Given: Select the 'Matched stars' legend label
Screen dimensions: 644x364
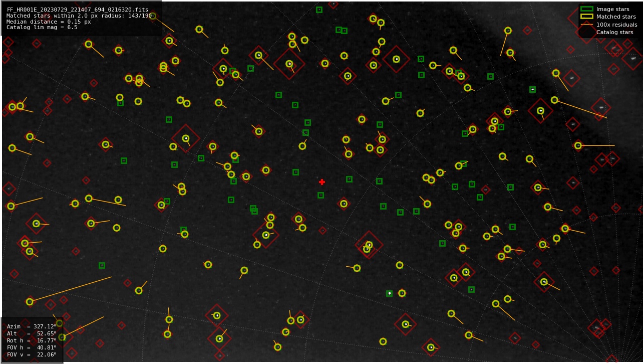Looking at the screenshot, I should coord(616,17).
